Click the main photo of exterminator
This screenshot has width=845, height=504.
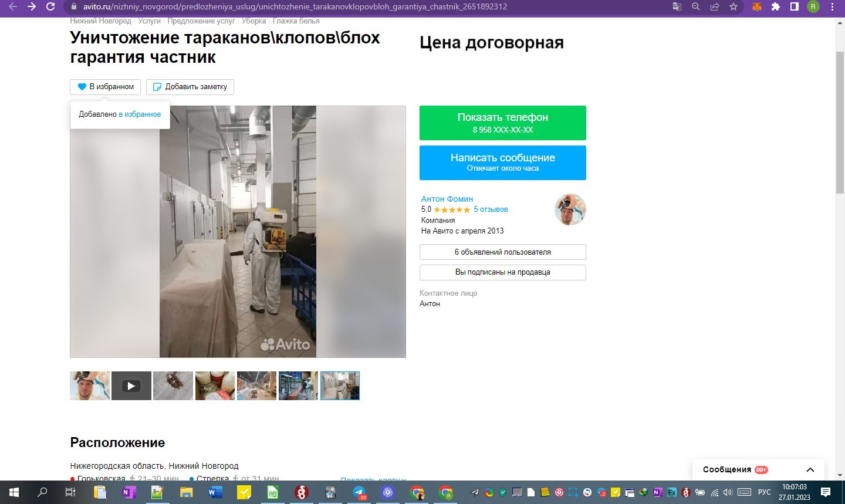point(238,232)
